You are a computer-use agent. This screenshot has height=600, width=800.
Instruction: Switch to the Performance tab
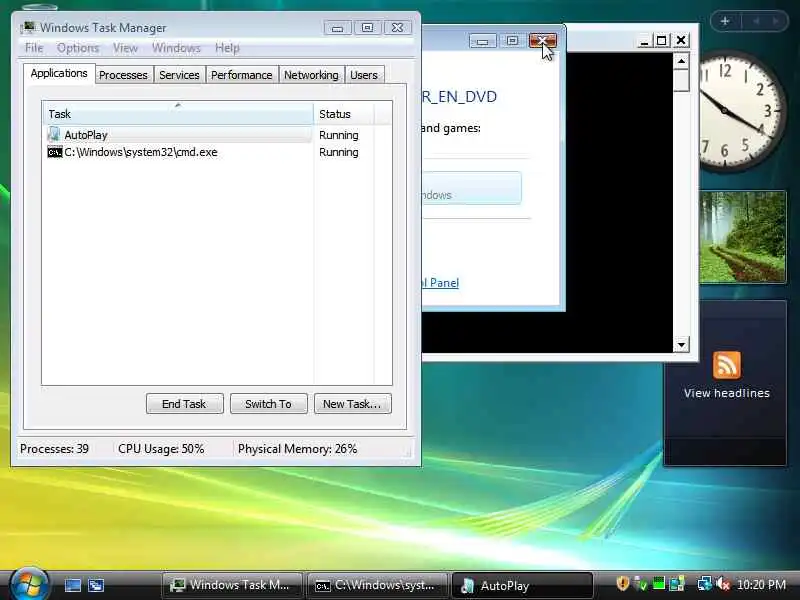(x=241, y=75)
